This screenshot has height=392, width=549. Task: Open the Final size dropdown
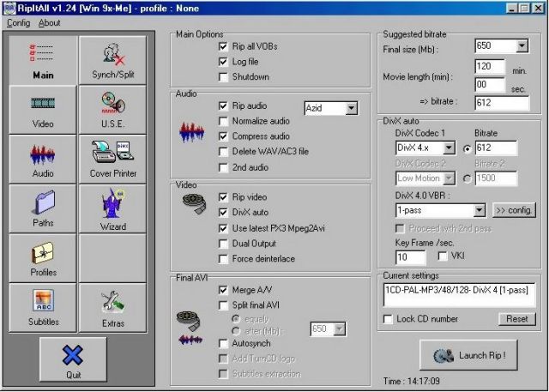point(522,46)
